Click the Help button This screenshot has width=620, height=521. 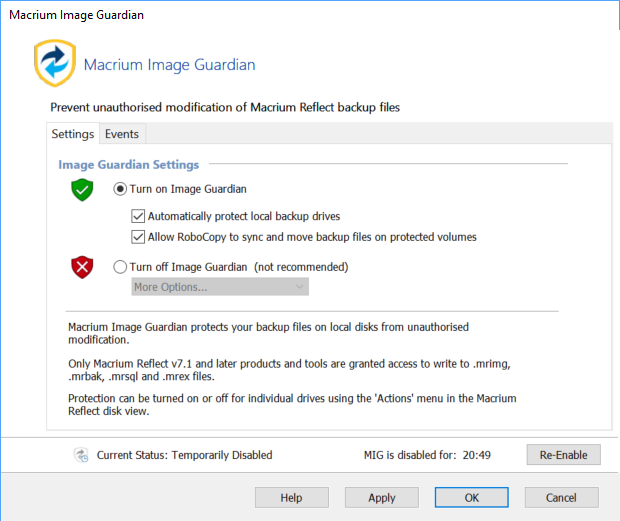pyautogui.click(x=292, y=498)
